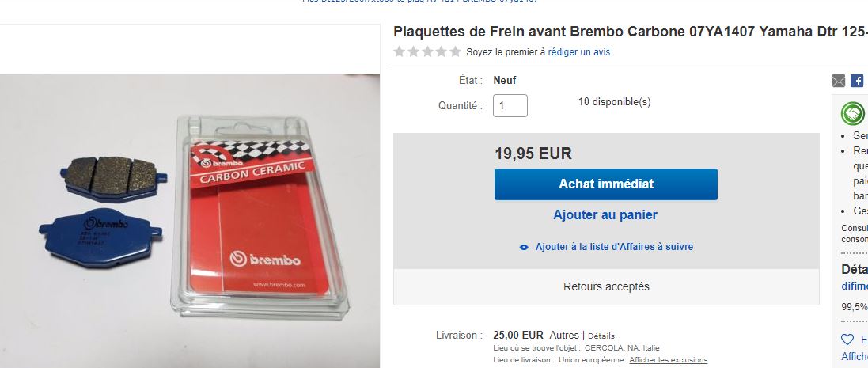868x368 pixels.
Task: Click the fifth gray rating star
Action: (x=455, y=51)
